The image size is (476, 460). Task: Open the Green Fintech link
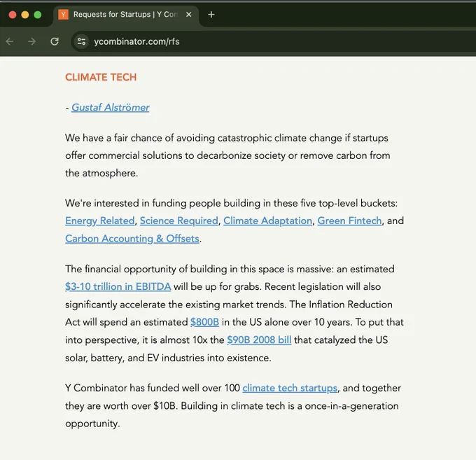(349, 221)
